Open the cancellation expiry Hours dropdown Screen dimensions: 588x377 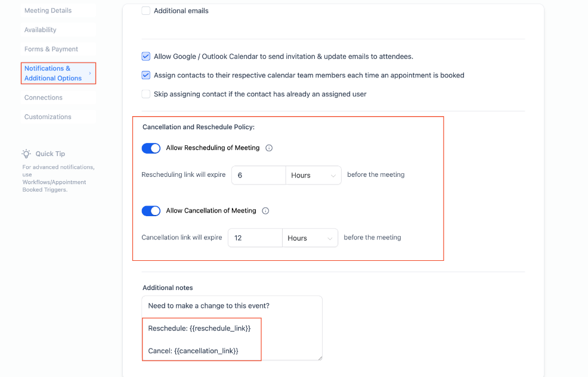pos(310,238)
